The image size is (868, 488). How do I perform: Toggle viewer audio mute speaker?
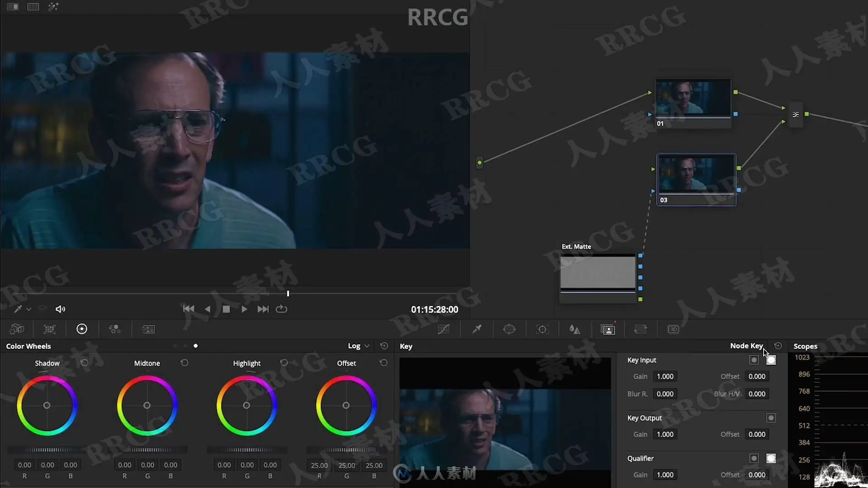[x=60, y=309]
